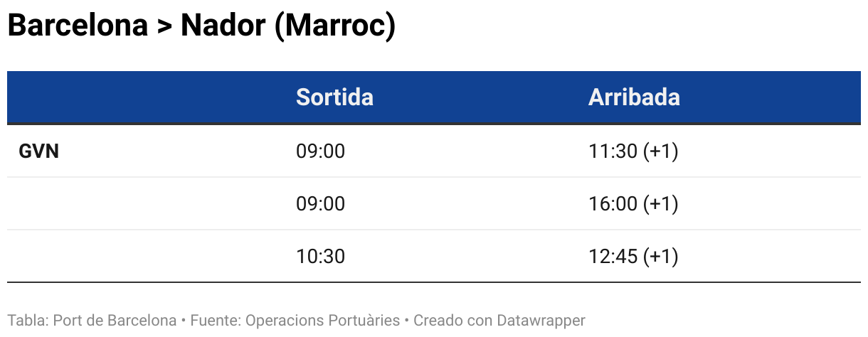This screenshot has width=868, height=337.
Task: Click the 10:30 departure time
Action: pos(320,256)
